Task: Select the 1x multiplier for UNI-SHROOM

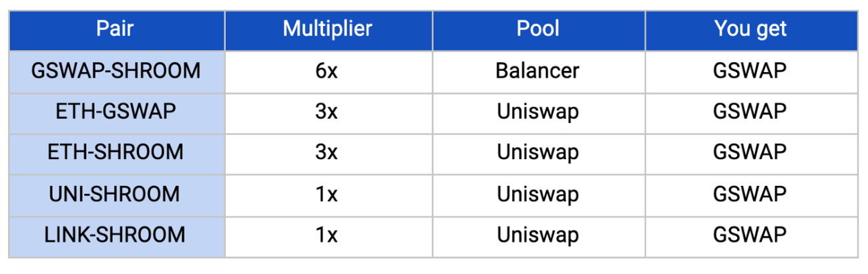Action: 328,194
